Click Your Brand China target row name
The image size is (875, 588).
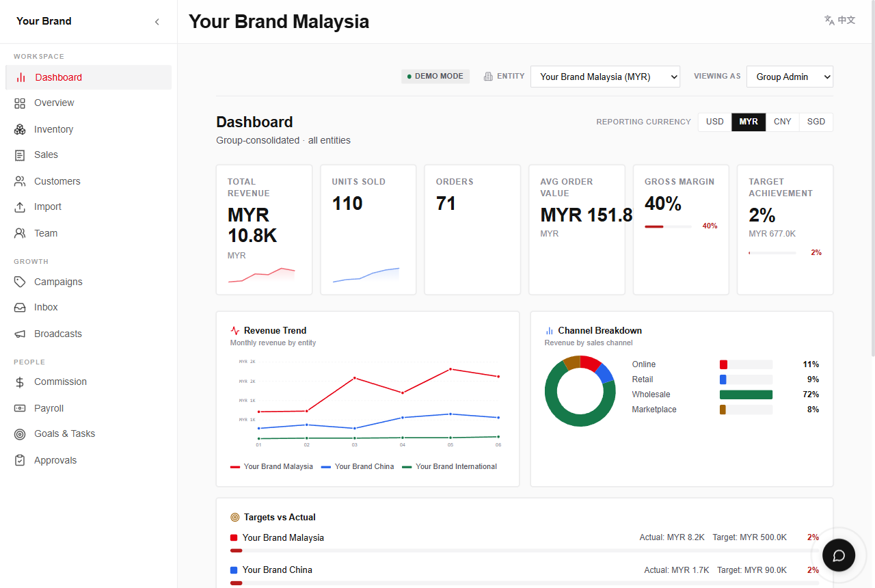pos(277,570)
